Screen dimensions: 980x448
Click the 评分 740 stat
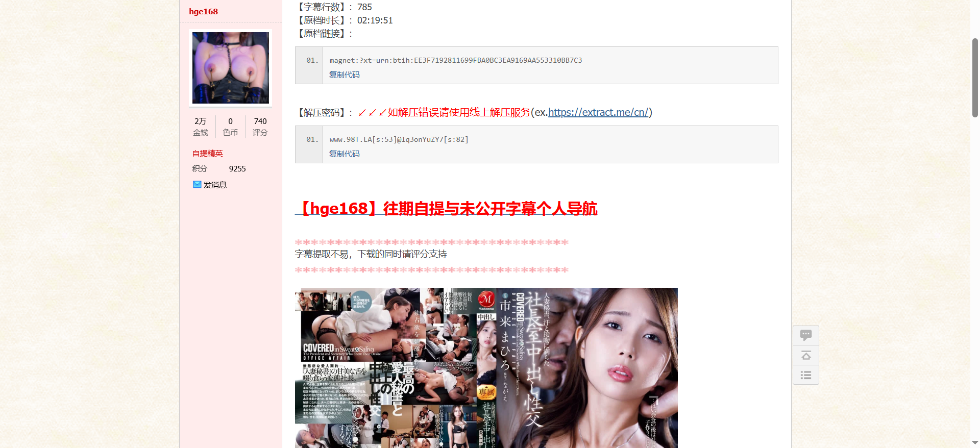point(260,127)
